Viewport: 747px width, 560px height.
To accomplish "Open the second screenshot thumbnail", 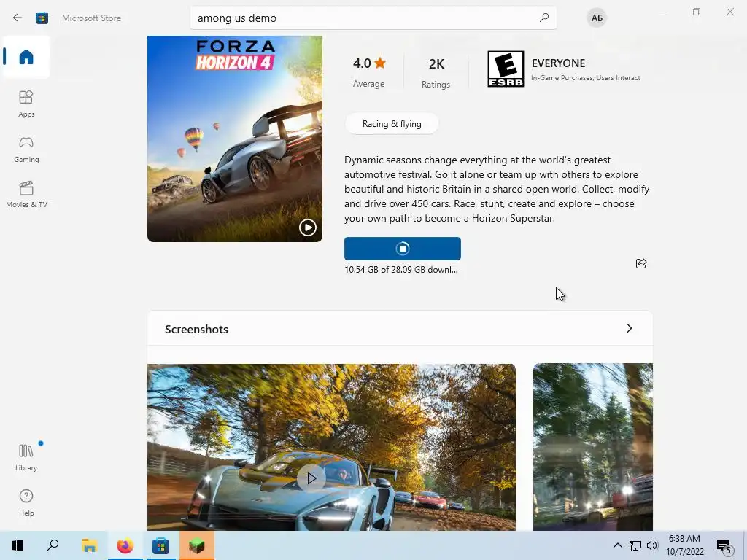I will 592,447.
